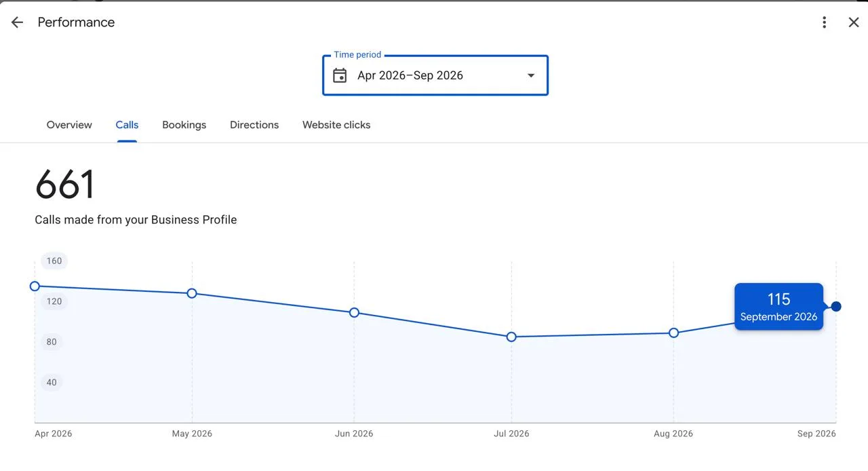868x471 pixels.
Task: Click the 160 y-axis label
Action: pos(54,261)
